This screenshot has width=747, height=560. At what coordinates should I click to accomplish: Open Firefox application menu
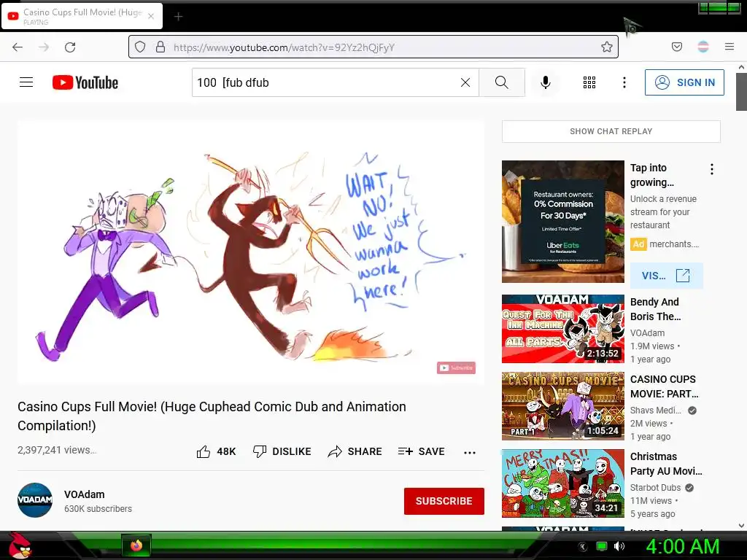coord(729,47)
